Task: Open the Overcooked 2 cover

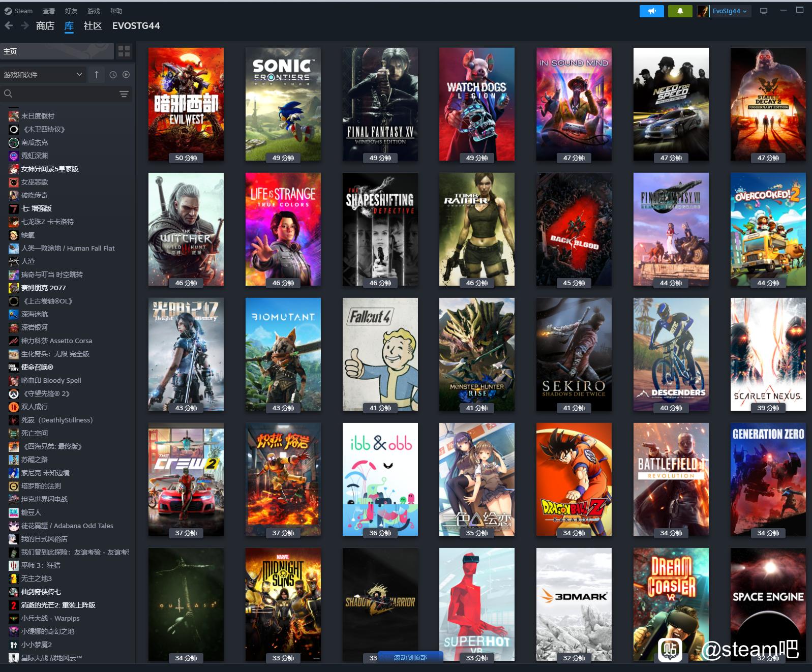Action: coord(768,229)
